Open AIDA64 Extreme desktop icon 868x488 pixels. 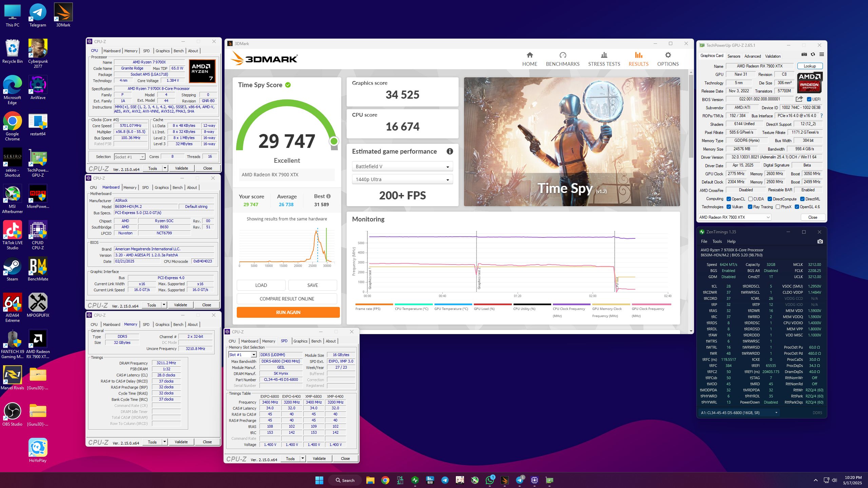12,308
